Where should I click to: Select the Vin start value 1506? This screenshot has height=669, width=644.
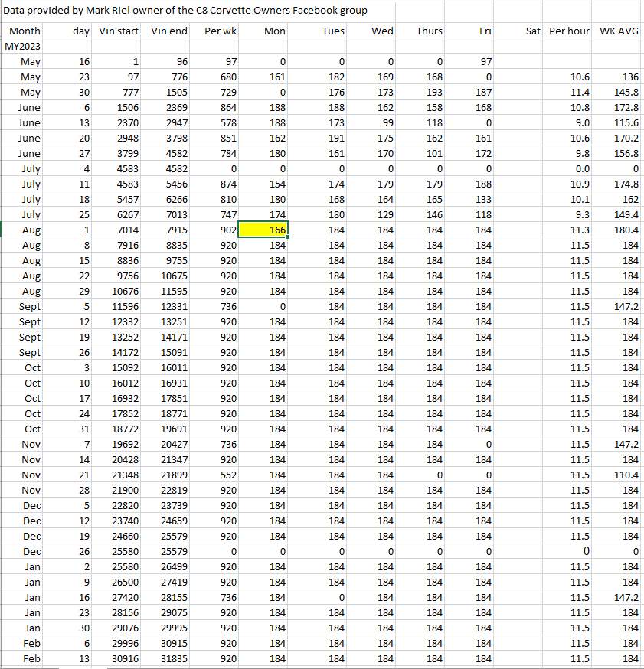pos(126,107)
